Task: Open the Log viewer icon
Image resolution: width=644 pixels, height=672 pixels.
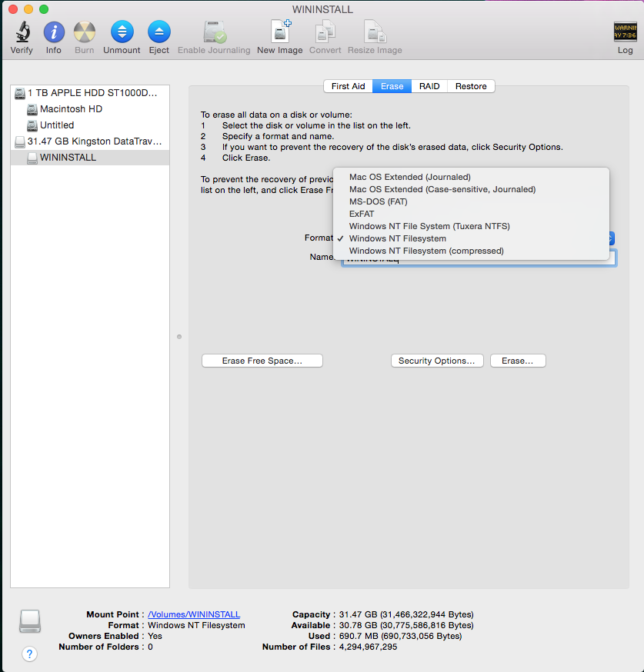Action: pyautogui.click(x=625, y=32)
